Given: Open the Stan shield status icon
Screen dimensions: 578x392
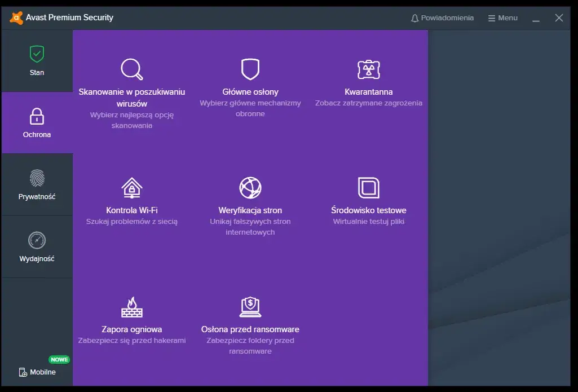Looking at the screenshot, I should click(37, 54).
